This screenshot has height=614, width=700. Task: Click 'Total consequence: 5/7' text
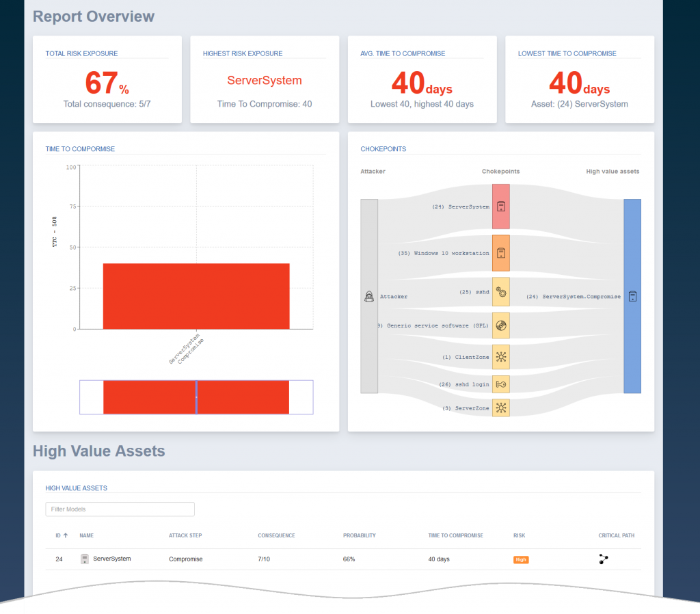pos(107,104)
